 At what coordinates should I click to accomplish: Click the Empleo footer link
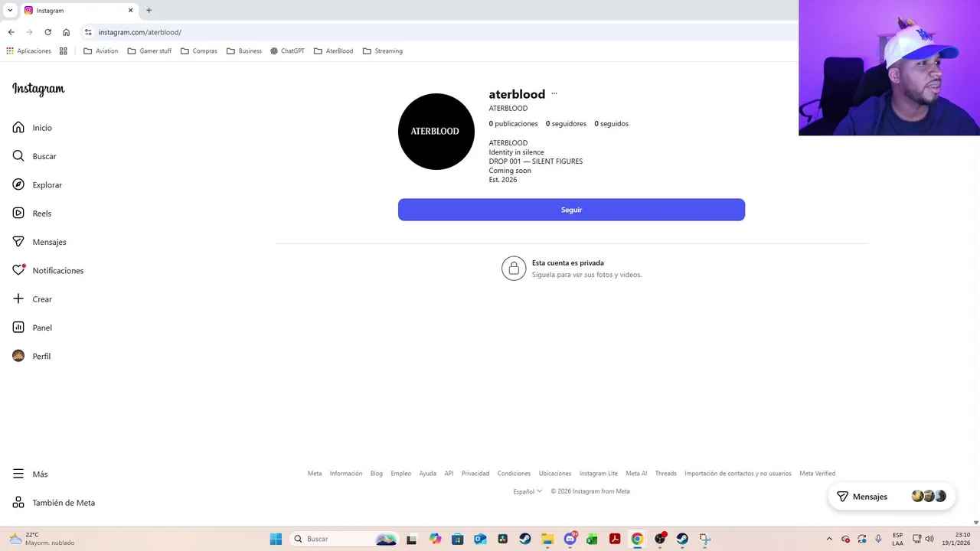coord(401,474)
